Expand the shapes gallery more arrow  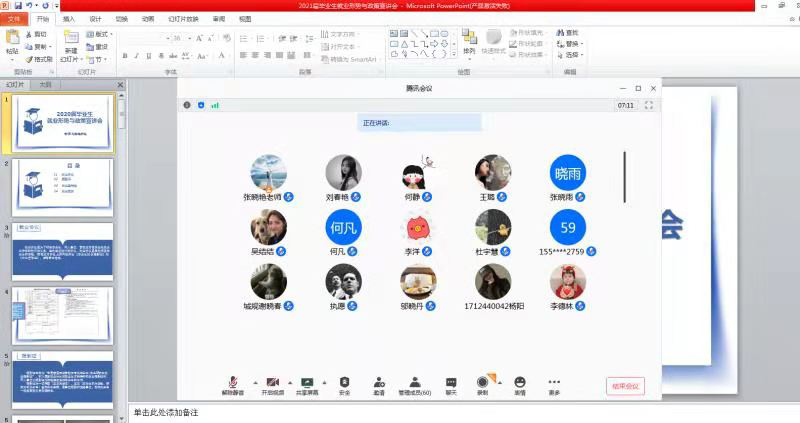click(454, 54)
